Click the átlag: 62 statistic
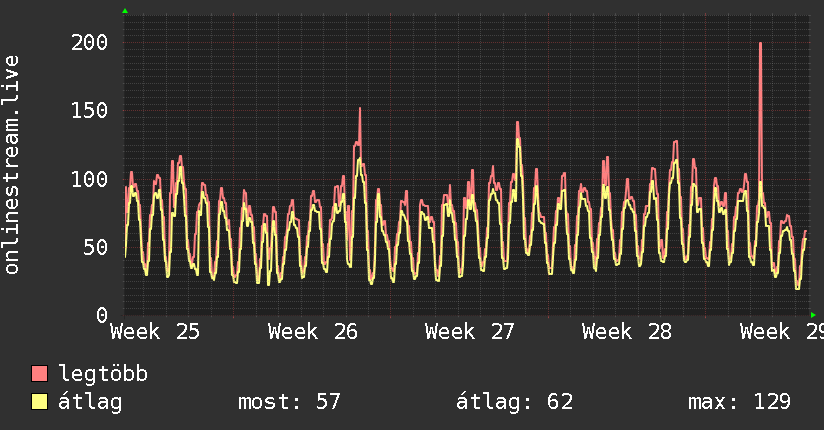 pos(514,402)
